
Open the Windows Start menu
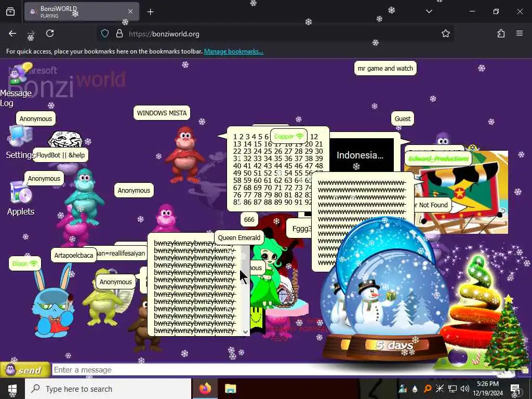tap(12, 389)
